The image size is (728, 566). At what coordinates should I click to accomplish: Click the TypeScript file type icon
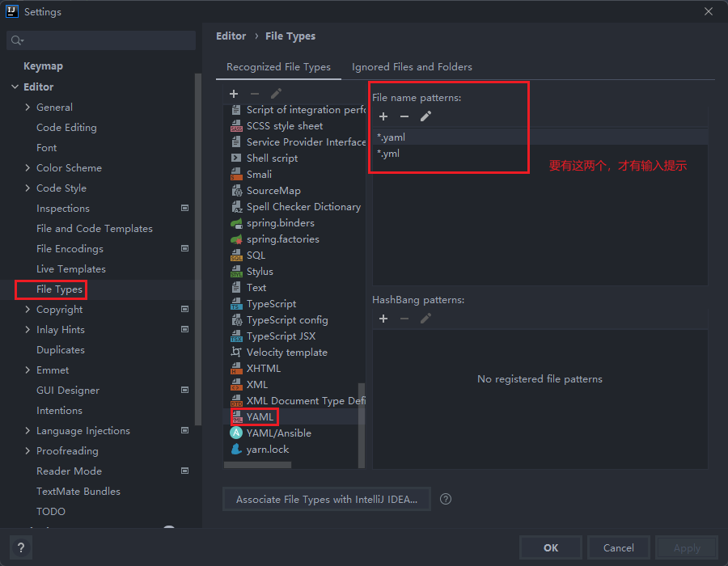236,304
